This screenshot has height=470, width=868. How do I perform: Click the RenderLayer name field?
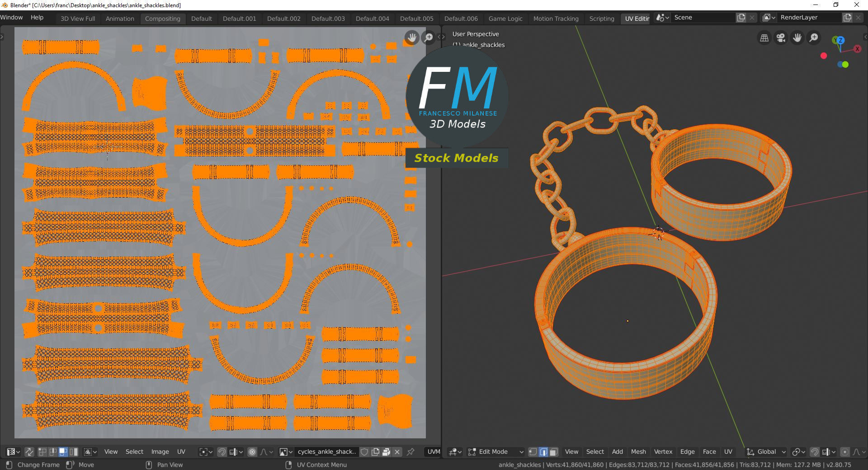pyautogui.click(x=810, y=18)
